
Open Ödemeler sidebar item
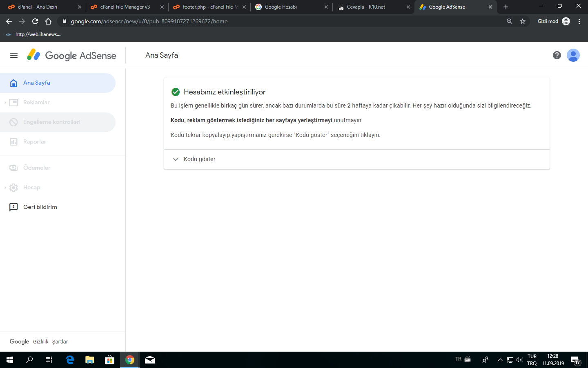pos(58,168)
